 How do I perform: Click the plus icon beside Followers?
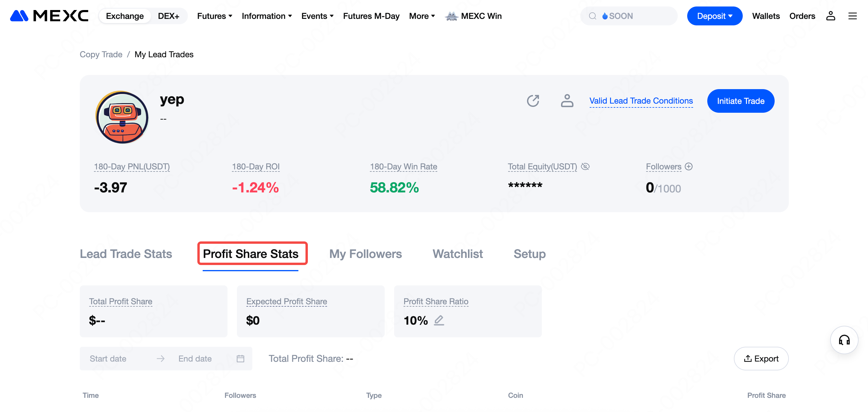(689, 167)
